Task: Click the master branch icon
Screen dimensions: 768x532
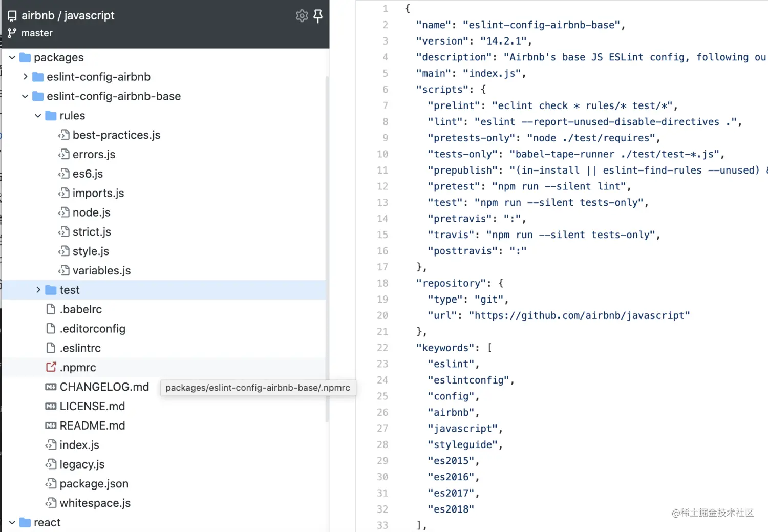Action: pos(12,33)
